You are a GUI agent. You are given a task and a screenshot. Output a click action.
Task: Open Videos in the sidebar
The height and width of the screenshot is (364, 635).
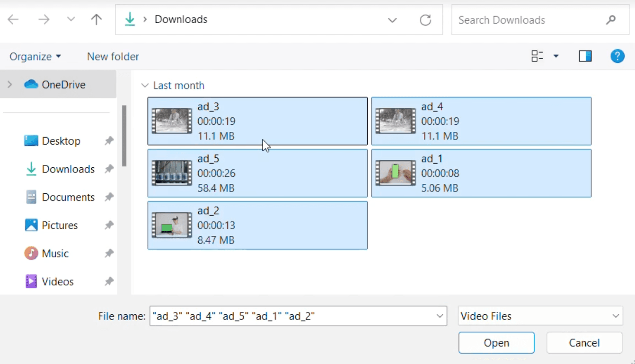click(58, 281)
